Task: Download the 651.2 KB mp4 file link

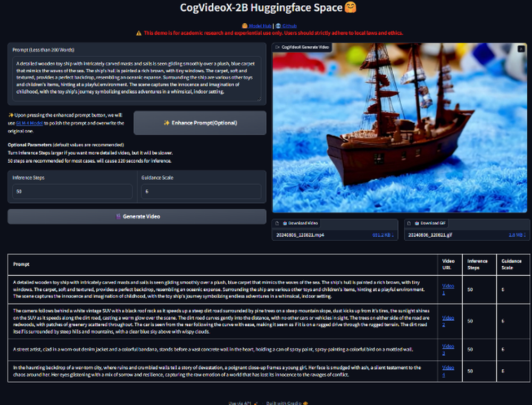Action: [x=383, y=235]
